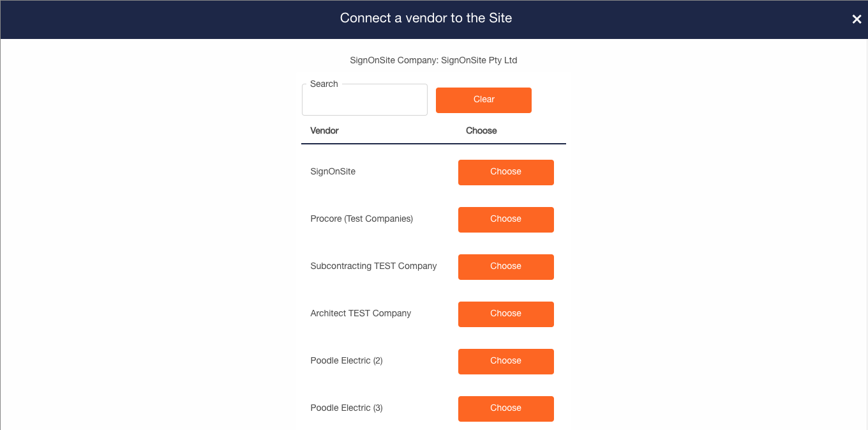Select the Poodle Electric (3) row label
868x430 pixels.
point(347,408)
